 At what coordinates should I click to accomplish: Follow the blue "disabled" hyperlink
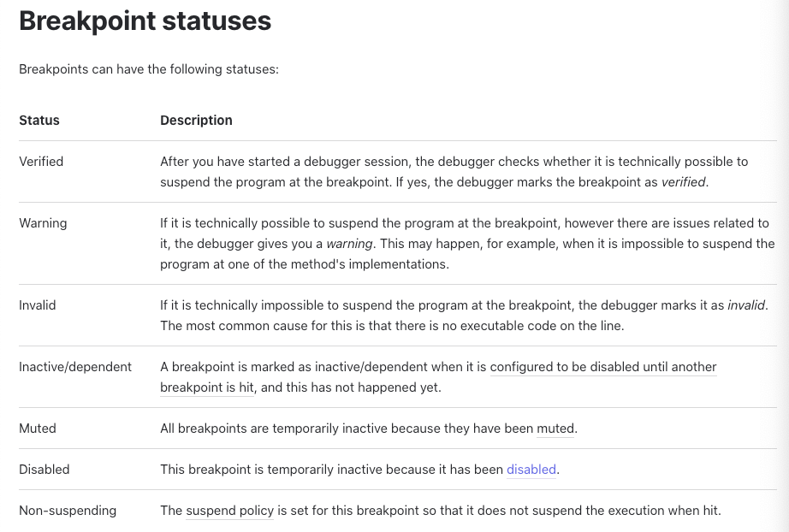(531, 470)
